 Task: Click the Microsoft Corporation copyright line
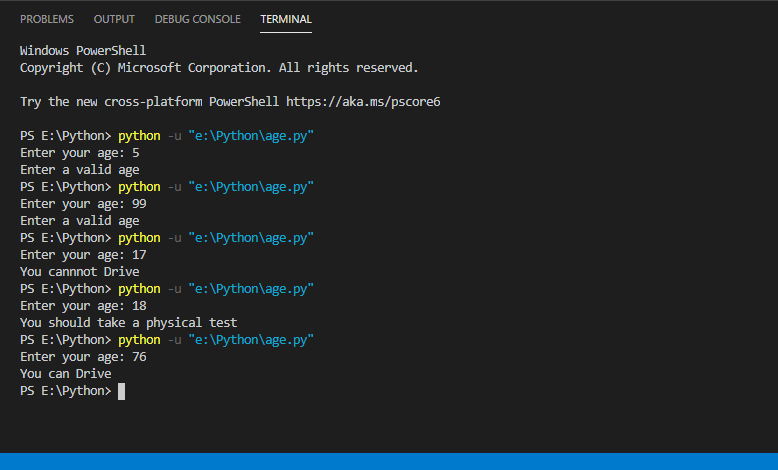click(219, 68)
